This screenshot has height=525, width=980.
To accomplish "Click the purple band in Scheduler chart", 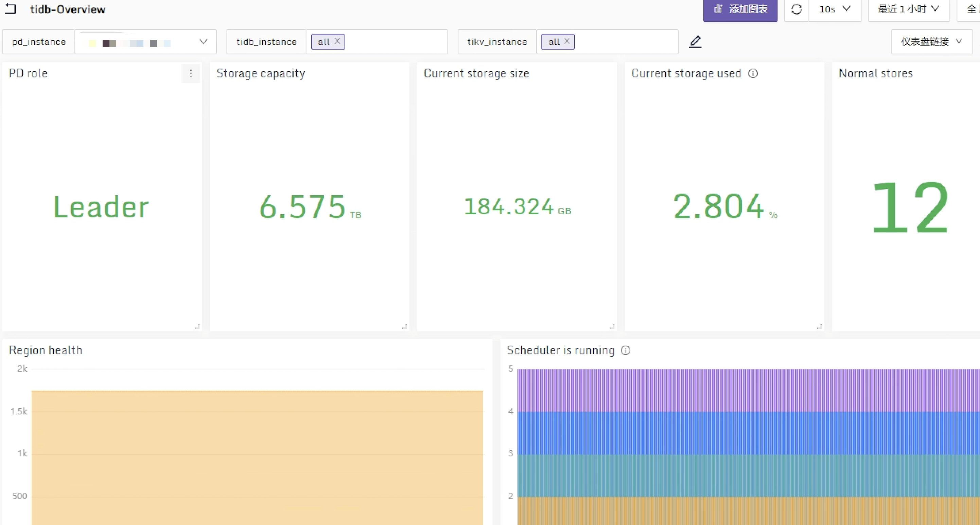I will (746, 390).
